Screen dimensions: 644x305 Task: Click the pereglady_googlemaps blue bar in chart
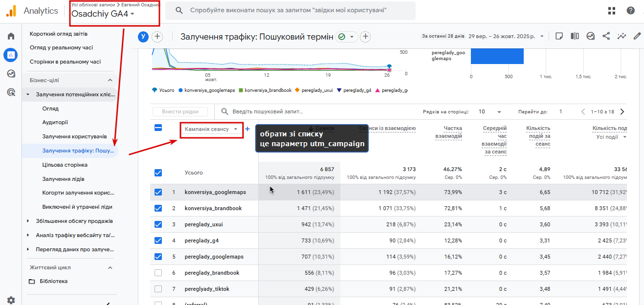(x=497, y=56)
